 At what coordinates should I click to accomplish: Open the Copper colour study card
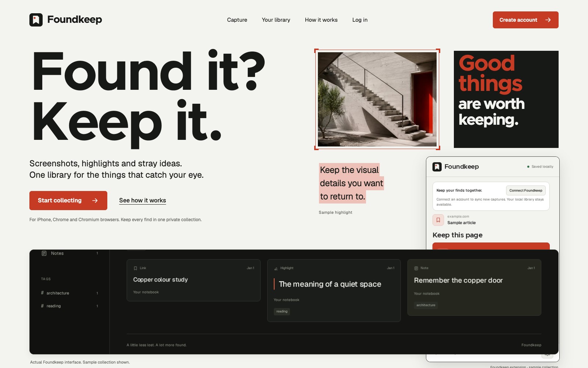click(x=194, y=280)
